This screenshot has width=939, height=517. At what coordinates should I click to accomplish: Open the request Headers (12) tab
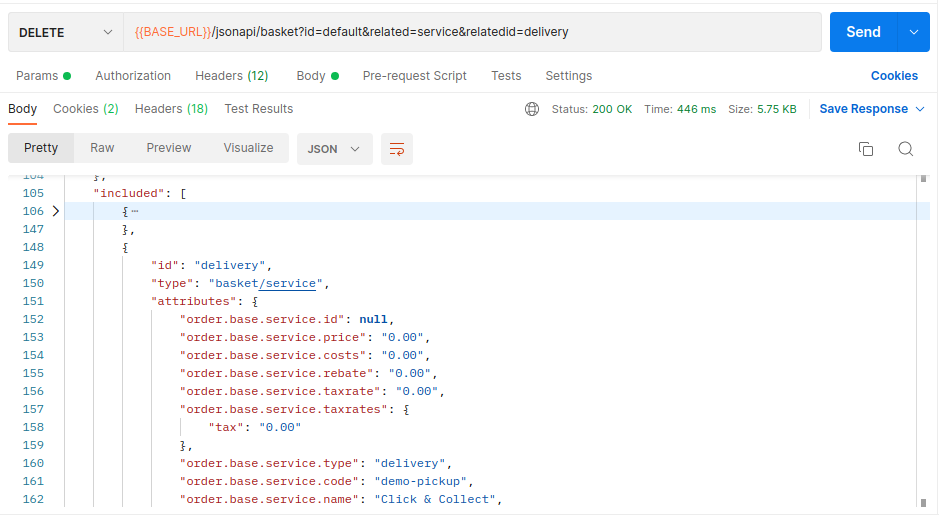(232, 76)
